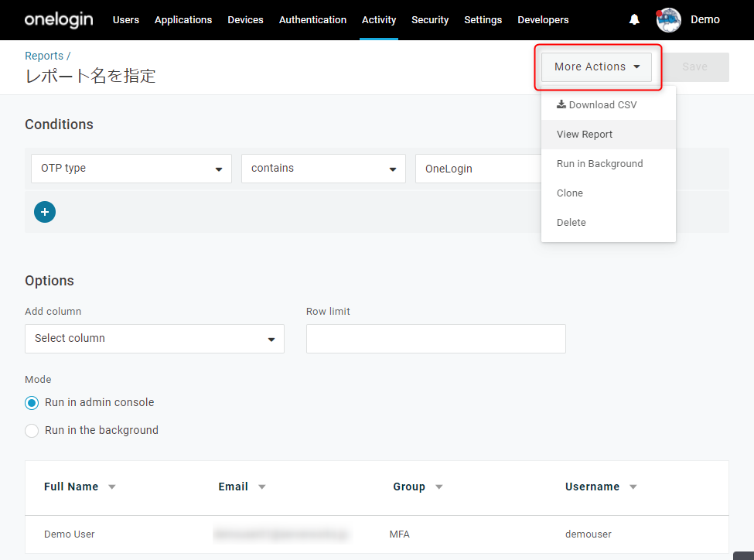Click the notification bell icon
754x560 pixels.
pos(634,20)
